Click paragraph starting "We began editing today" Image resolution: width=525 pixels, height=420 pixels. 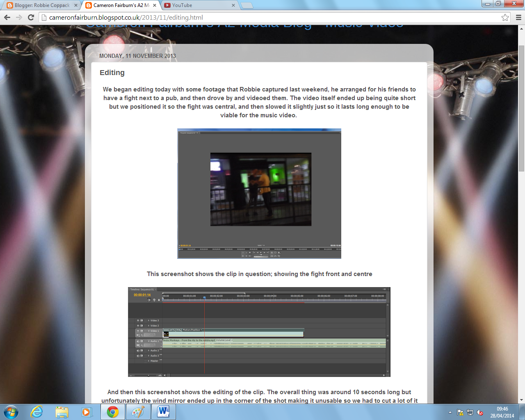coord(259,102)
